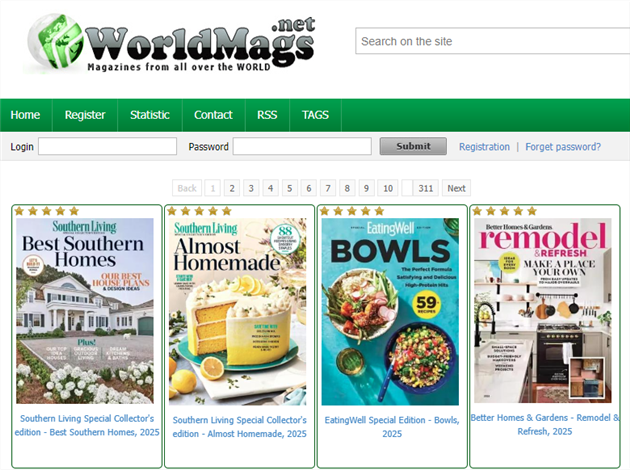Give Best Southern Homes the first star
630x470 pixels.
point(19,211)
